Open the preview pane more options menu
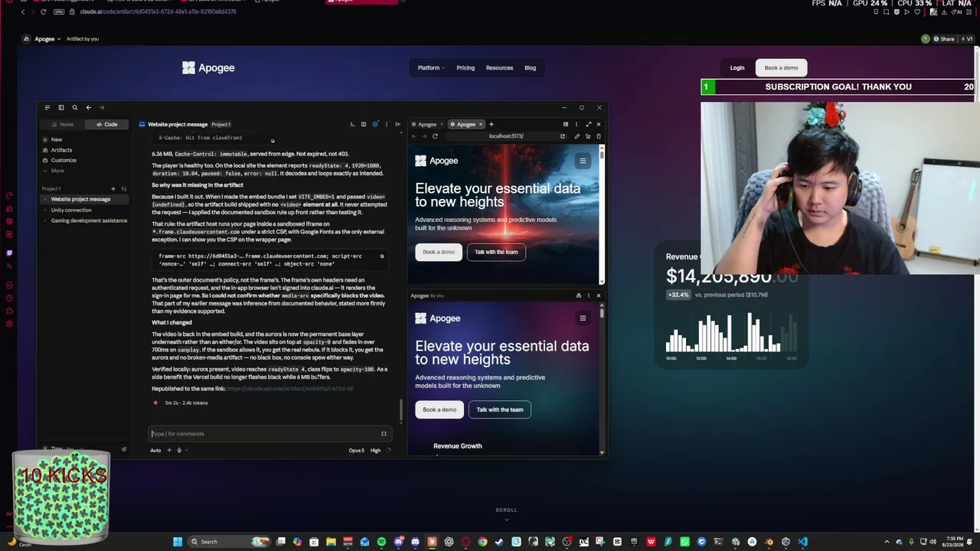980x551 pixels. point(577,124)
